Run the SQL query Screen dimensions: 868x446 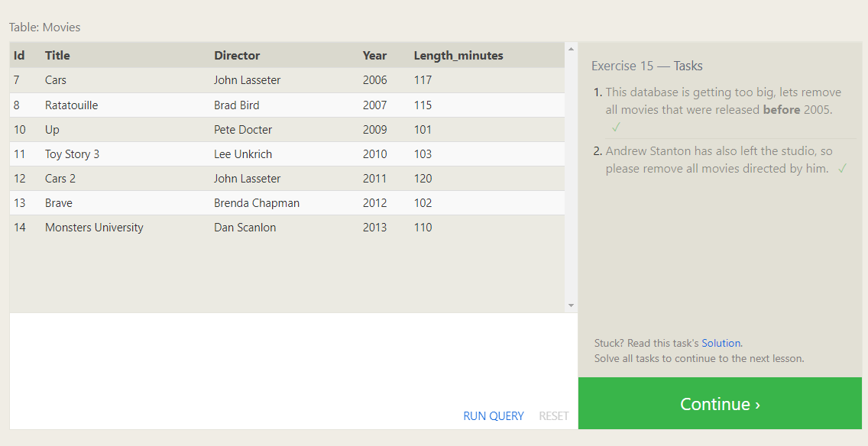pos(493,416)
